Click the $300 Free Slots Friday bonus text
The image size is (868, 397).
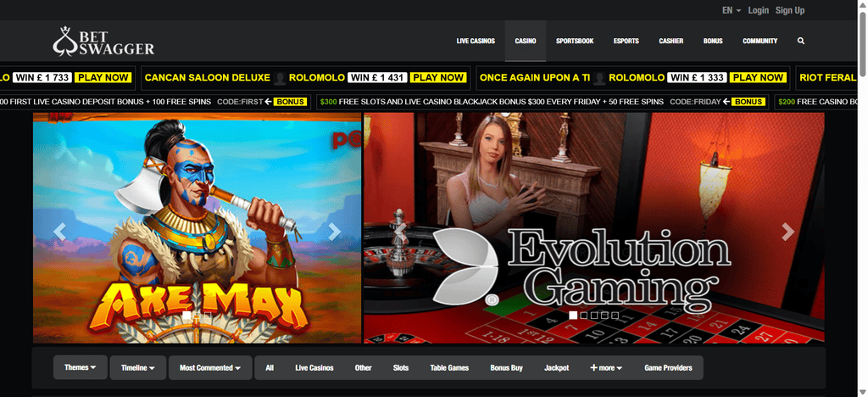[x=492, y=102]
